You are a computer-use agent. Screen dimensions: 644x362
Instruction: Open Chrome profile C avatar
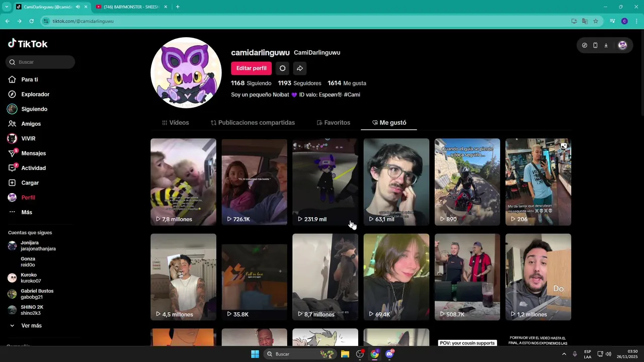click(x=624, y=21)
